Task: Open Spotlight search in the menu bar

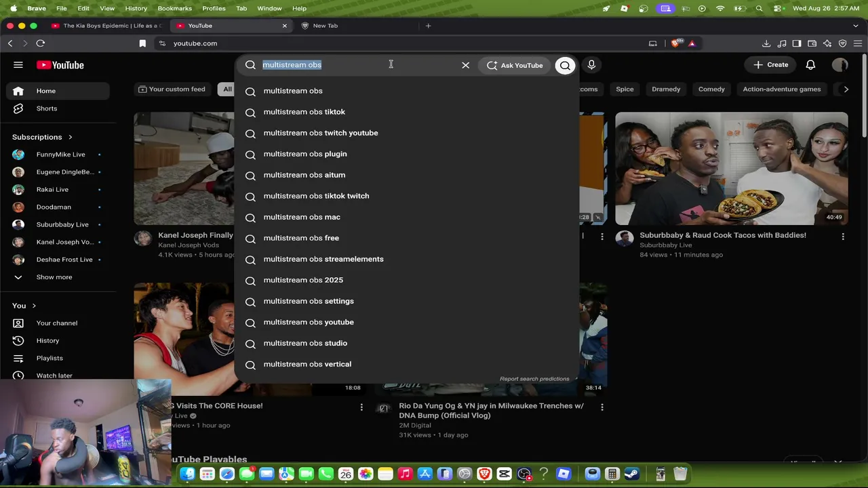Action: [759, 8]
